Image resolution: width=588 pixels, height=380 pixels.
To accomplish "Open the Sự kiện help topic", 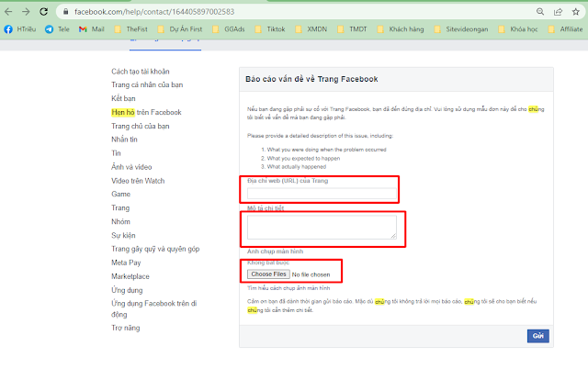I will (x=123, y=235).
